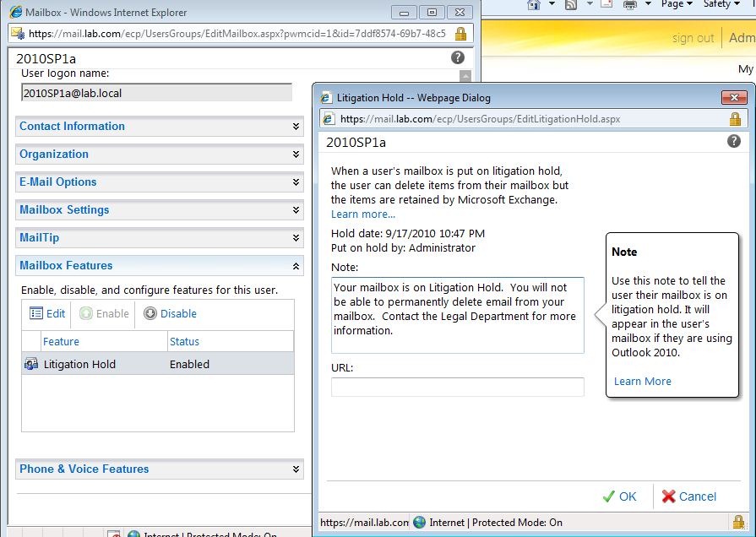
Task: Click the Disable button for the feature
Action: coord(170,313)
